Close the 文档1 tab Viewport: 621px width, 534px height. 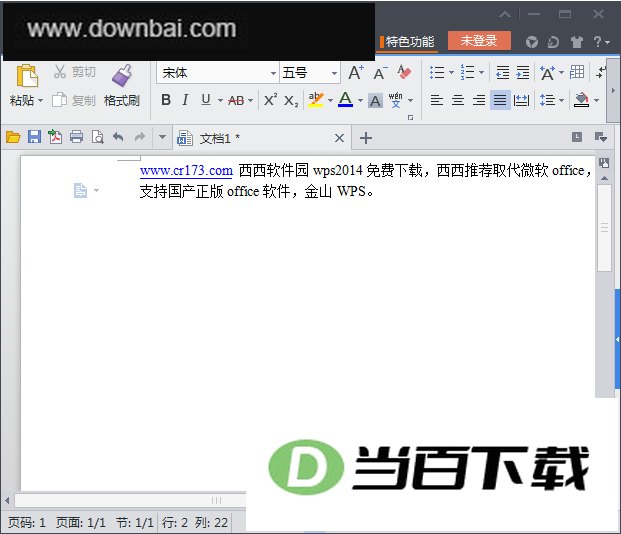[x=339, y=138]
